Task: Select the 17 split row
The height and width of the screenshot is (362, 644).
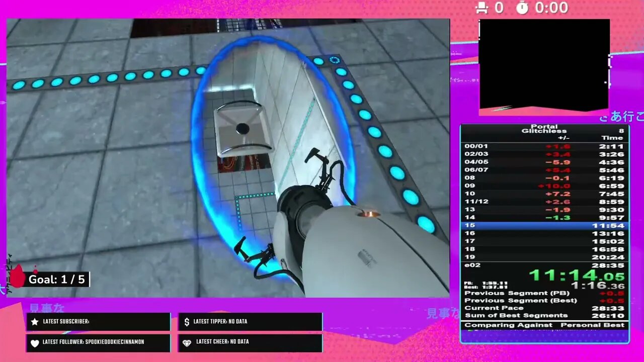Action: pos(544,241)
